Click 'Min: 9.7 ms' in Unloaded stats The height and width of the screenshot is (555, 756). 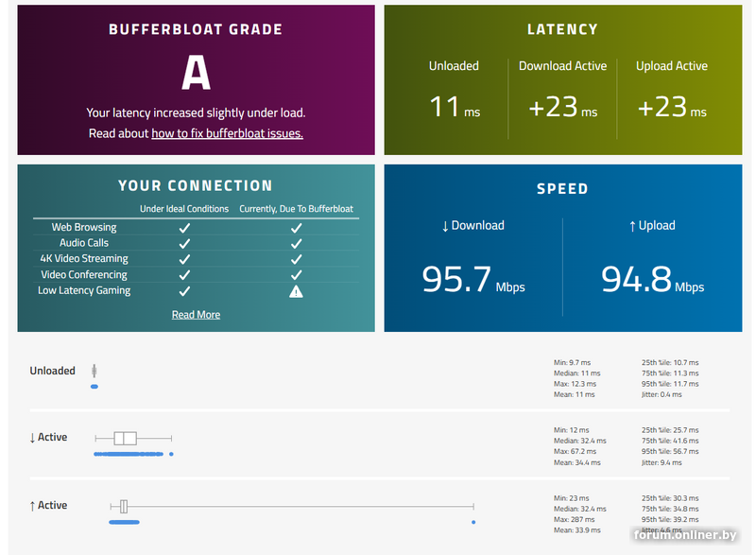(572, 363)
